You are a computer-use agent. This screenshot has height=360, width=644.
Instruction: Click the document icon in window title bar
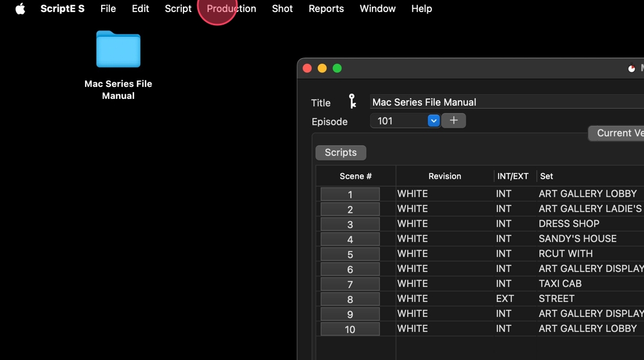click(632, 68)
